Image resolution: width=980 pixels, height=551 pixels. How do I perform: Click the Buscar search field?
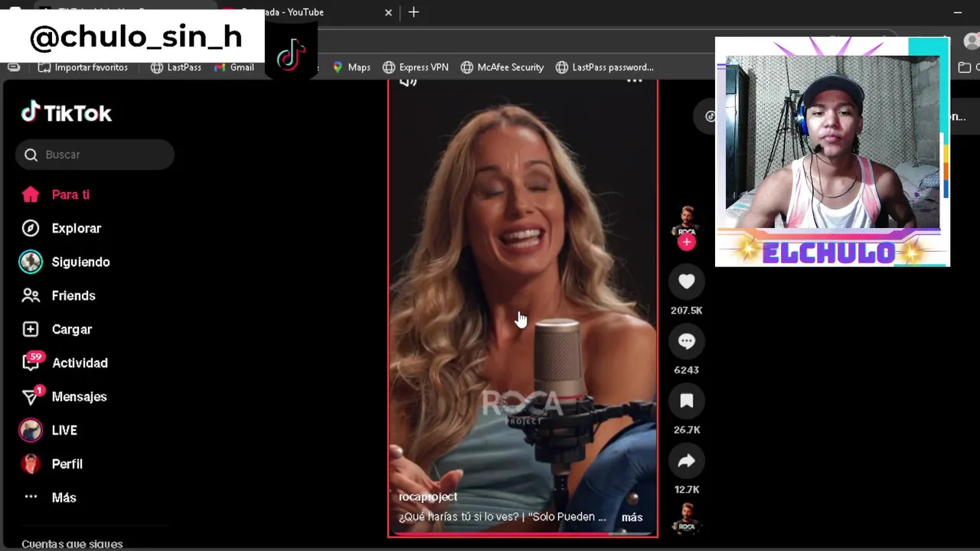(95, 155)
